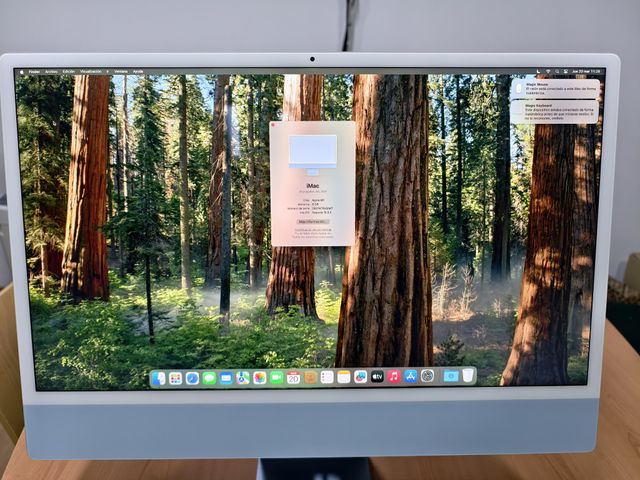Image resolution: width=640 pixels, height=480 pixels.
Task: Open Music from the Dock
Action: tap(394, 376)
